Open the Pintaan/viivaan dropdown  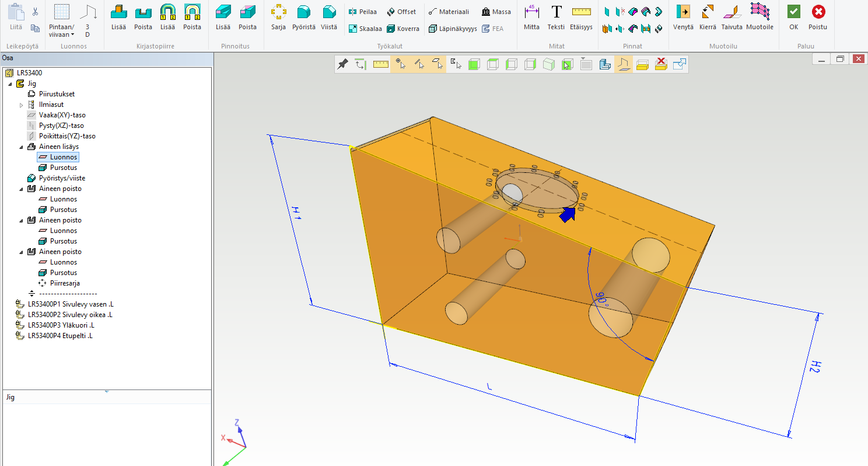tap(61, 30)
